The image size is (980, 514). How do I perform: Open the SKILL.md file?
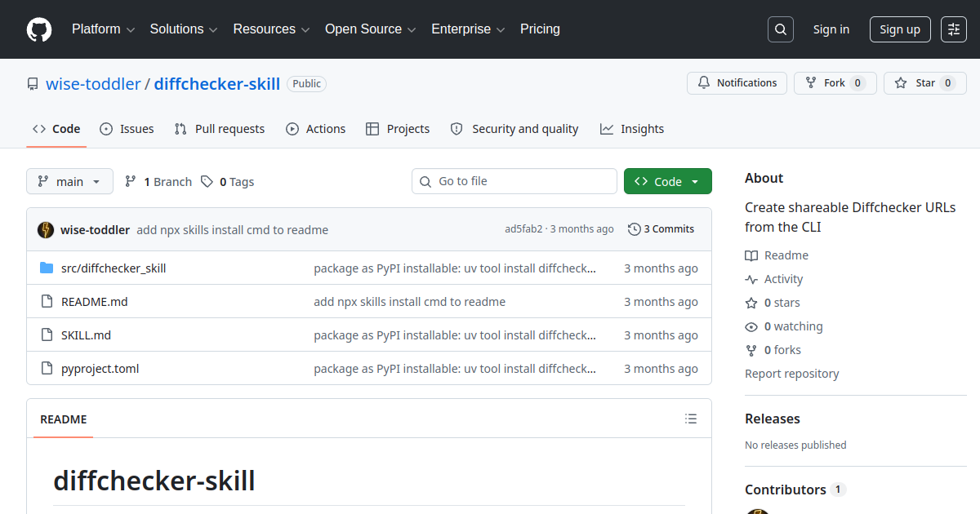click(86, 335)
